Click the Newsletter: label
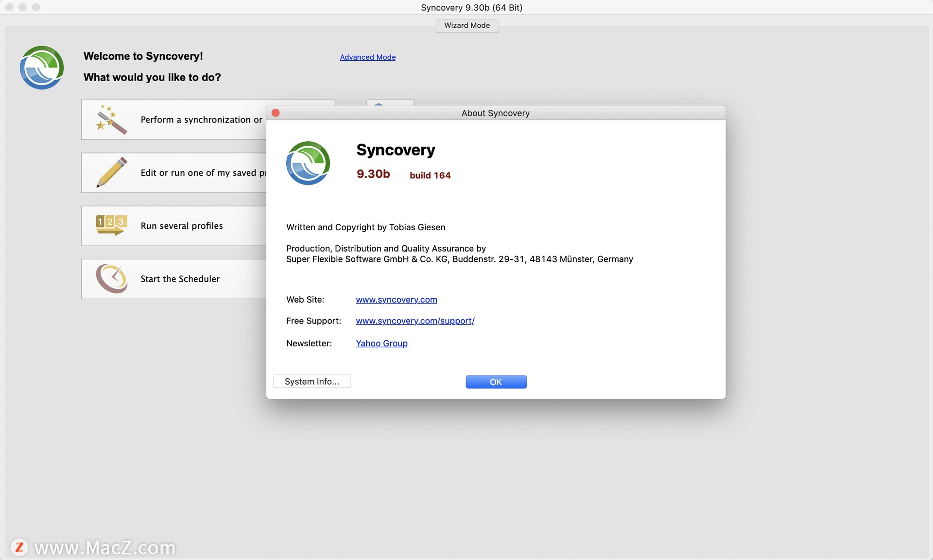 309,343
